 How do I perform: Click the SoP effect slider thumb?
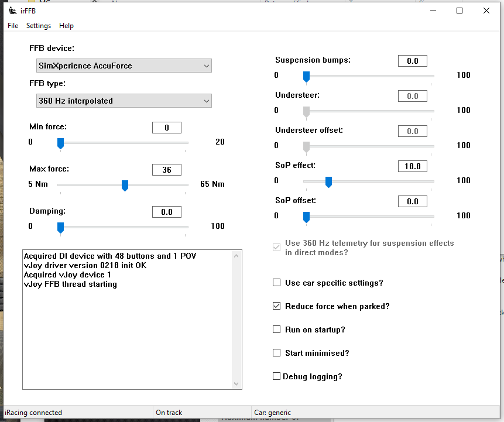pos(328,182)
